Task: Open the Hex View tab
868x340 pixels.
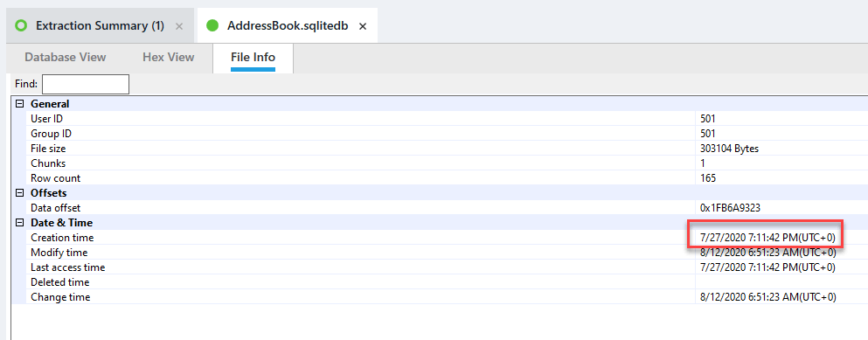Action: 169,57
